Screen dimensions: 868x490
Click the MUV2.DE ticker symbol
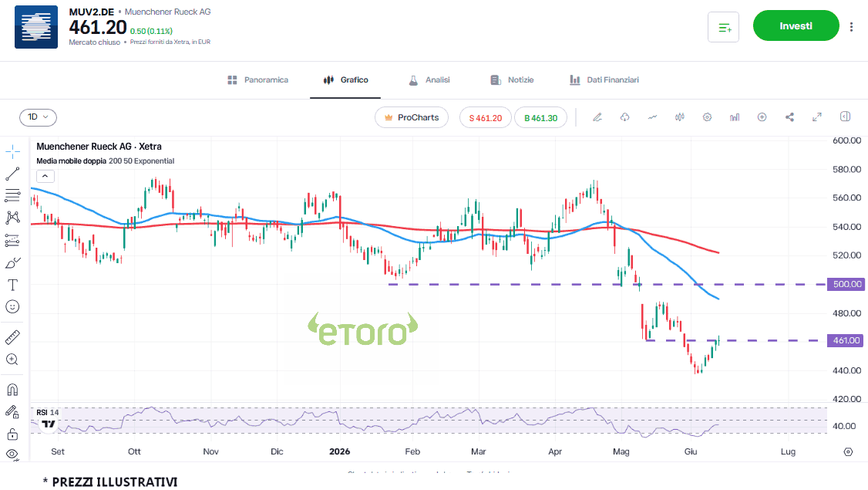pos(91,12)
